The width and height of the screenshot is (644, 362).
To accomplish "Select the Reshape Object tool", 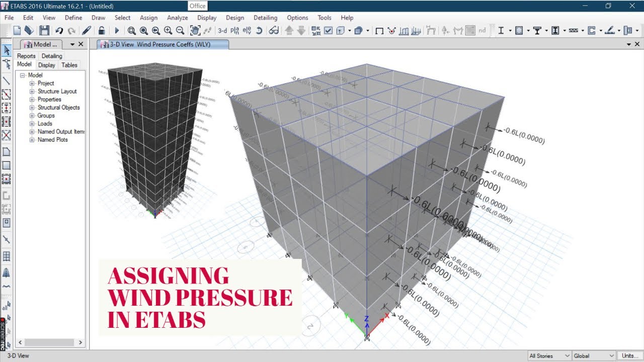I will [x=7, y=64].
